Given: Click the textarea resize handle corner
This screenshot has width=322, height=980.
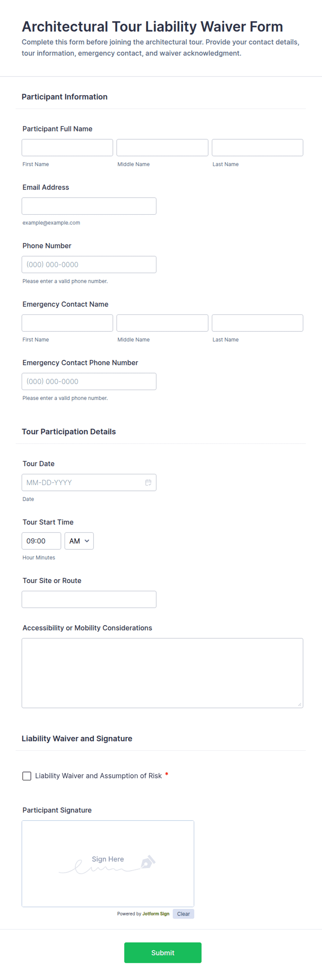Looking at the screenshot, I should (299, 704).
